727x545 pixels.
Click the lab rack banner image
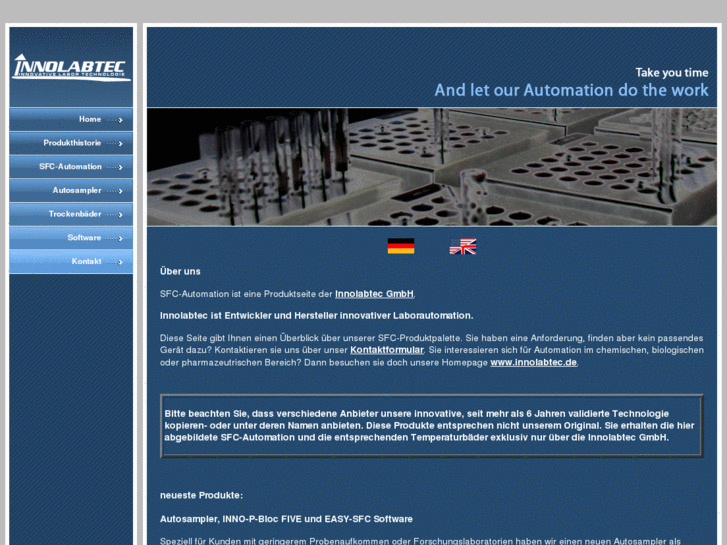pyautogui.click(x=432, y=167)
